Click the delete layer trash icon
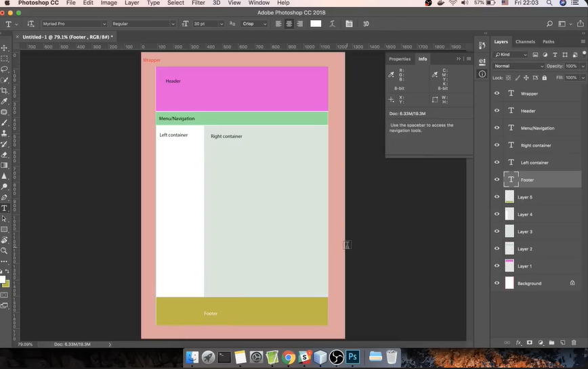 pos(573,343)
